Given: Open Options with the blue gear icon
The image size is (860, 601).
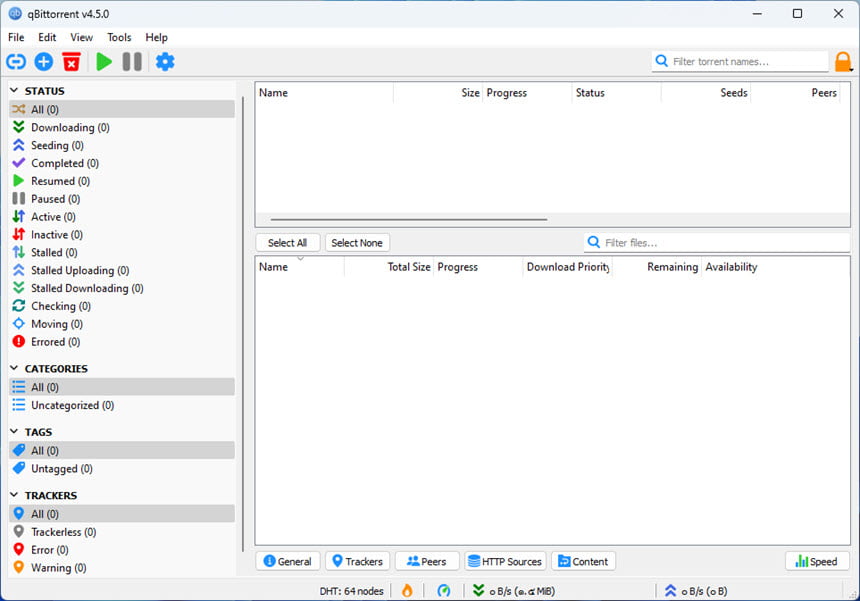Looking at the screenshot, I should point(165,61).
